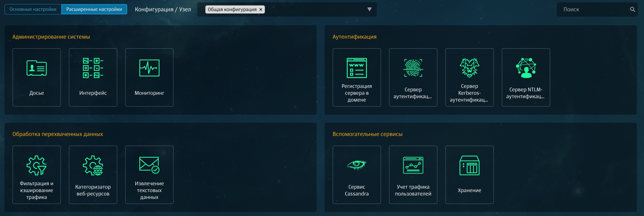This screenshot has width=644, height=216.
Task: Click the search magnifier icon
Action: [632, 9]
